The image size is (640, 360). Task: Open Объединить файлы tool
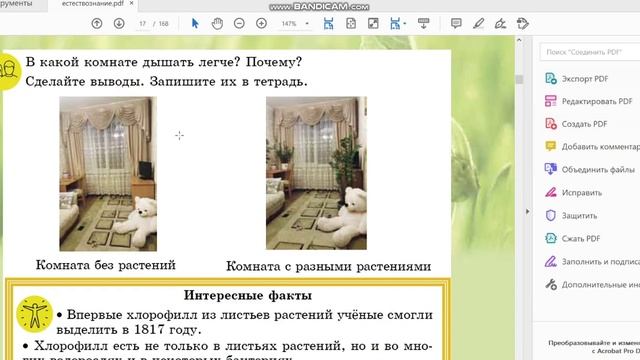tap(590, 170)
